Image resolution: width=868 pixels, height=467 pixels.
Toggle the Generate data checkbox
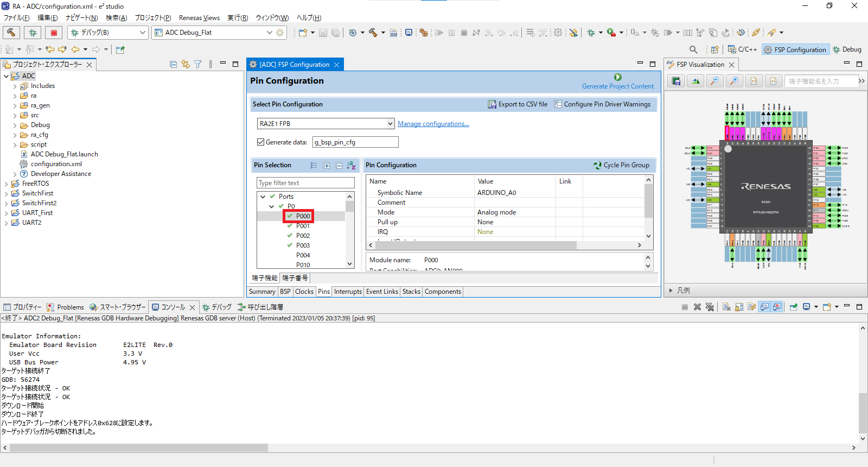coord(261,142)
